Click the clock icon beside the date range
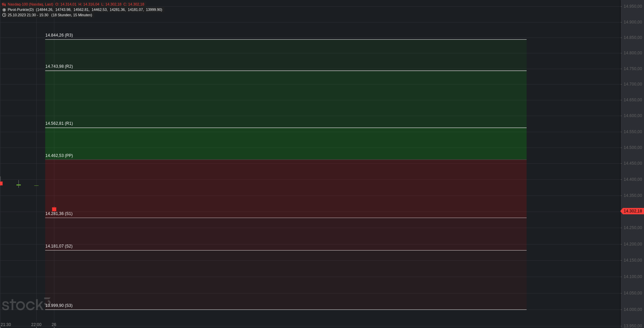The height and width of the screenshot is (328, 644). tap(4, 15)
